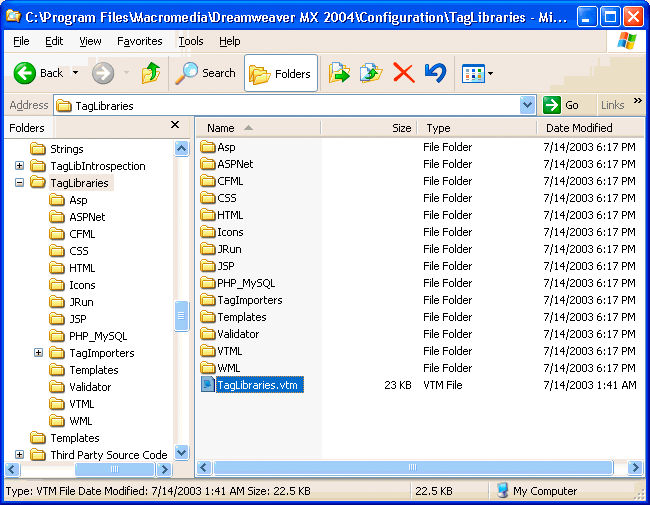Click the red X Delete icon
The height and width of the screenshot is (505, 650).
[x=403, y=73]
